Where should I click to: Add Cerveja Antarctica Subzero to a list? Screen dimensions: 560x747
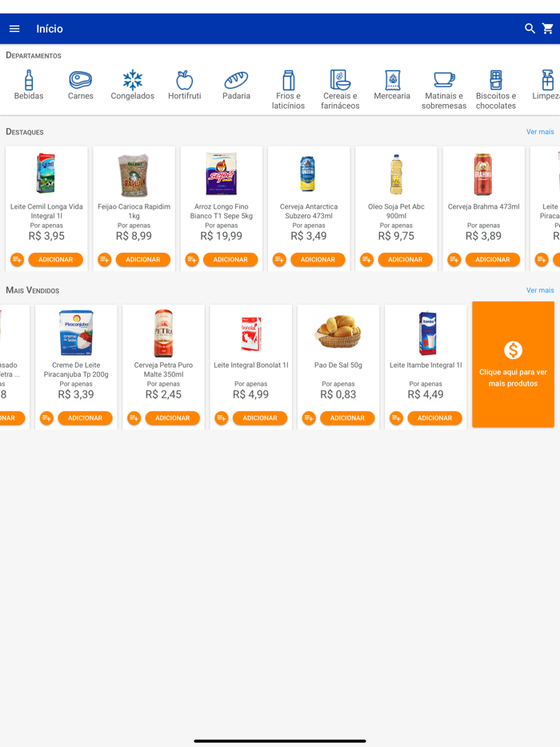(x=279, y=260)
